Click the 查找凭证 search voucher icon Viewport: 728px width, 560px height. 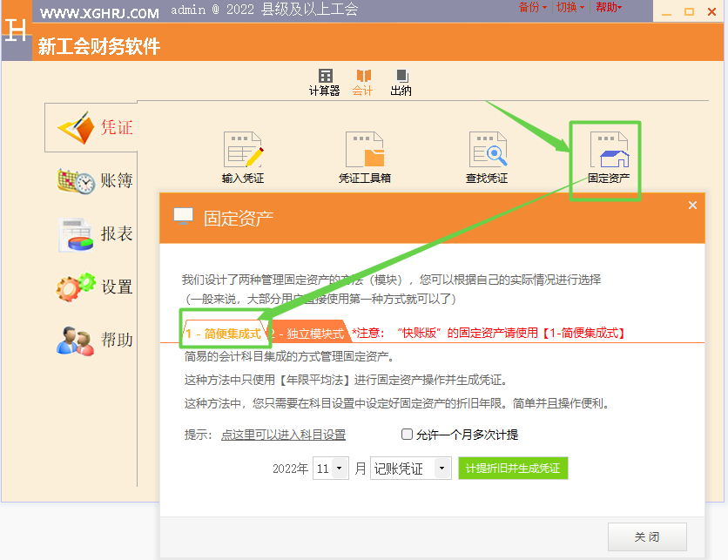click(487, 158)
